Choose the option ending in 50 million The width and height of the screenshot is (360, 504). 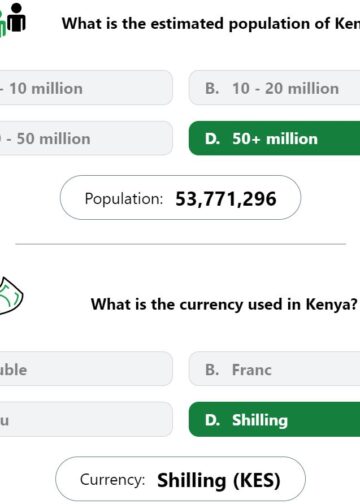pos(86,138)
